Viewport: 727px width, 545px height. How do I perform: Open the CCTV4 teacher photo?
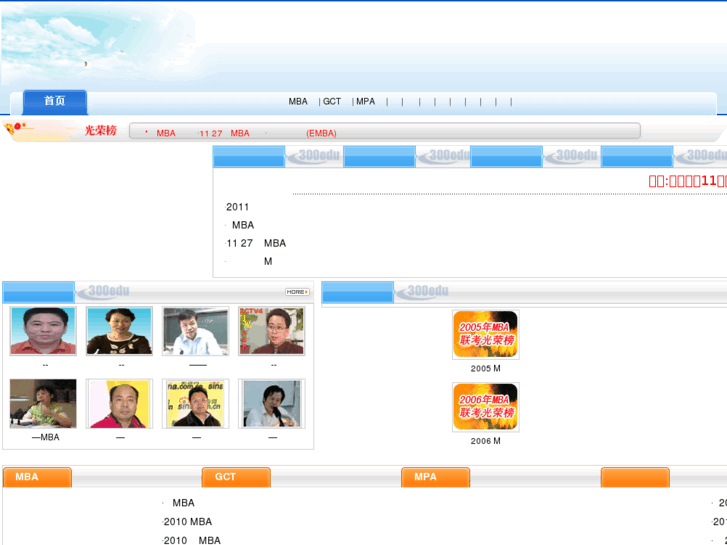tap(272, 331)
